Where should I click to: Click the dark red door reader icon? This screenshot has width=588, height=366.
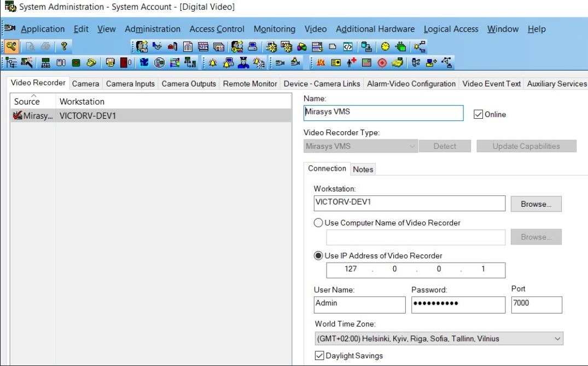(x=125, y=62)
